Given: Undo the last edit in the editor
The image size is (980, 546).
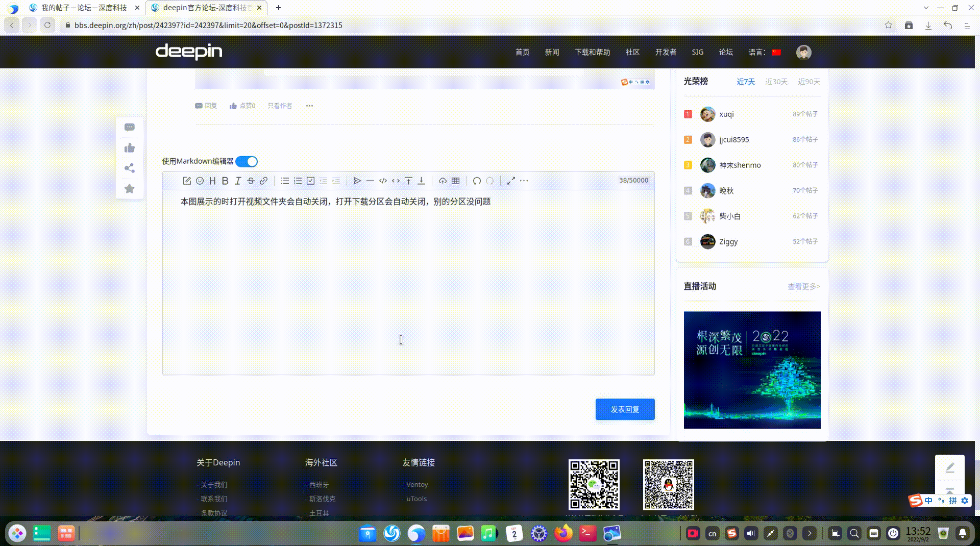Looking at the screenshot, I should point(476,181).
